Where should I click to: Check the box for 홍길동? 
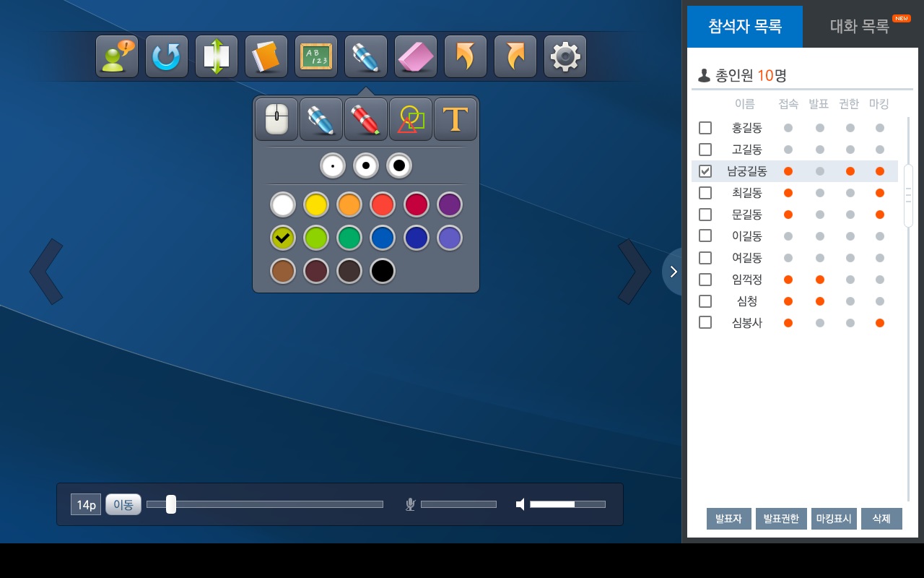(x=705, y=128)
